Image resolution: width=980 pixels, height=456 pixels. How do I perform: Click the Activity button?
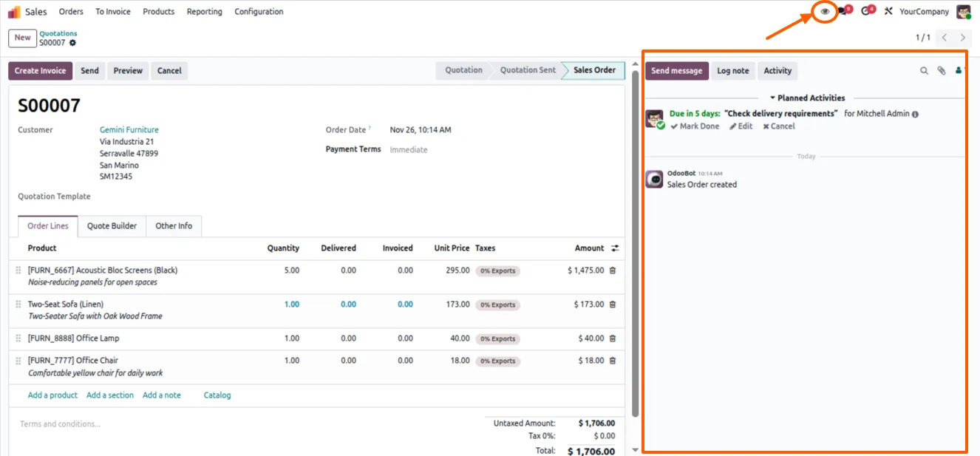777,71
